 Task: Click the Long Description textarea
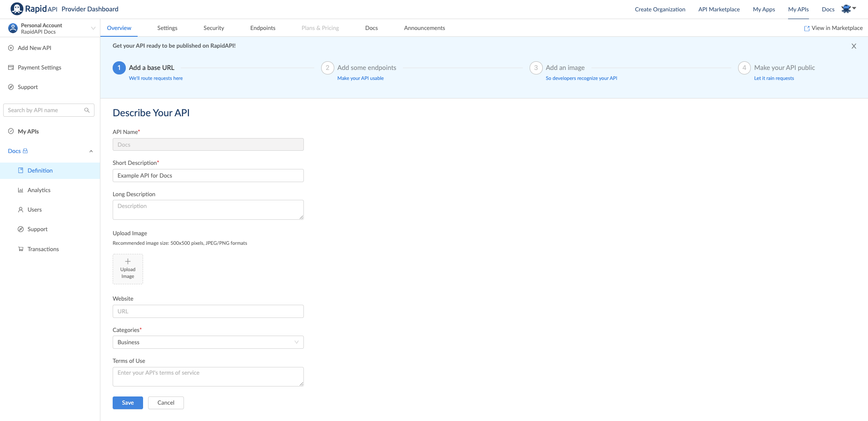click(x=208, y=210)
